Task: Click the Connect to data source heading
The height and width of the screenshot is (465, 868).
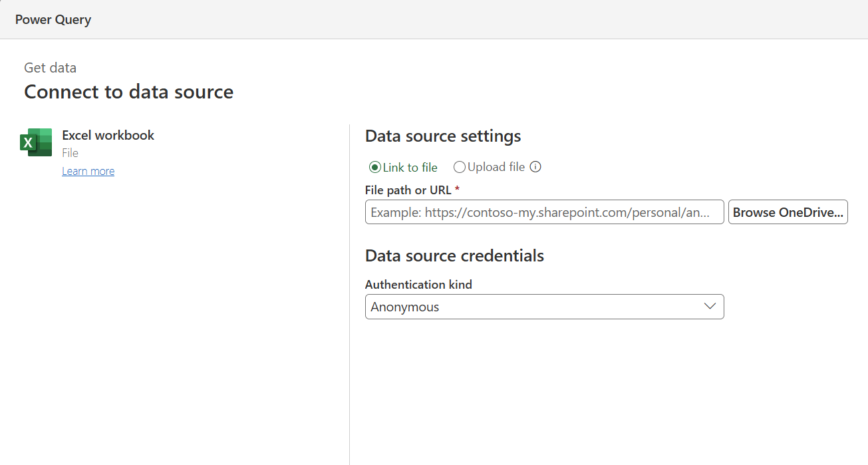Action: 128,92
